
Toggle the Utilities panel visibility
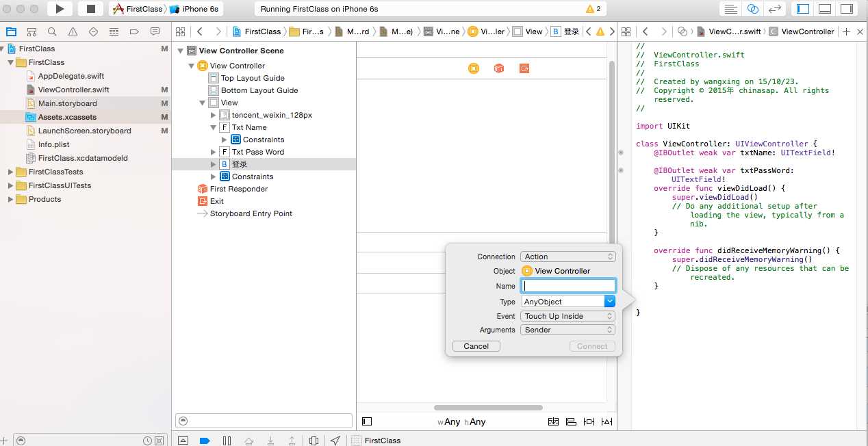pos(847,9)
